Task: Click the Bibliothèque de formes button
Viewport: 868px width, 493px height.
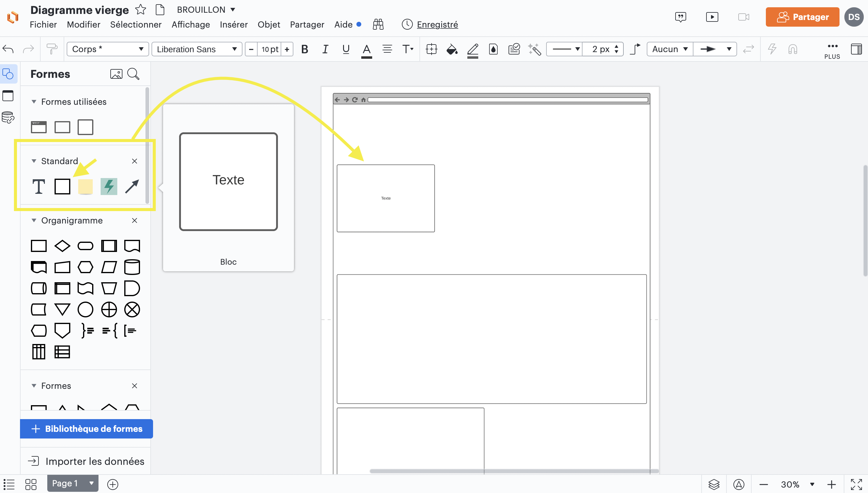Action: [x=86, y=429]
